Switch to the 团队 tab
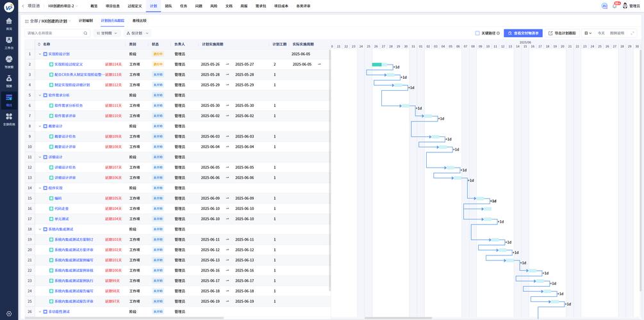The width and height of the screenshot is (644, 320). tap(169, 6)
